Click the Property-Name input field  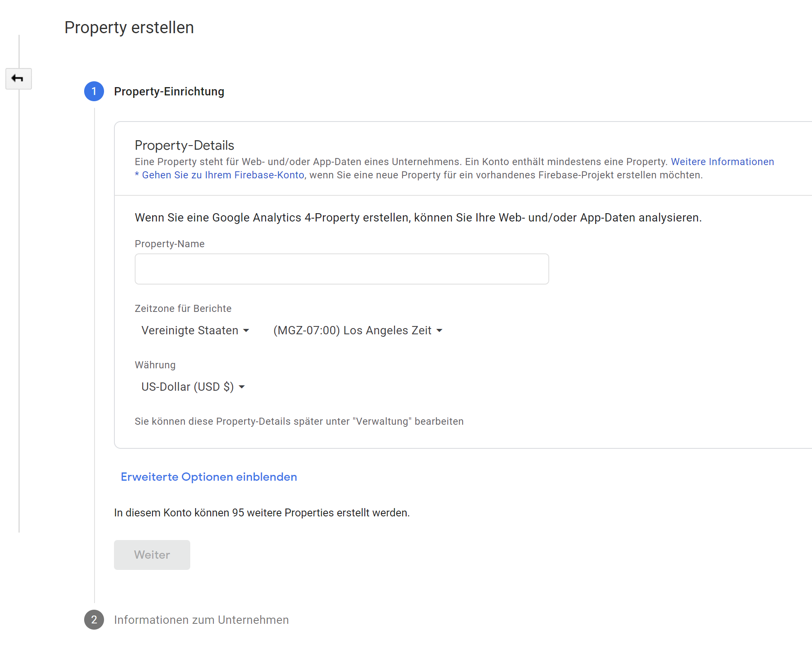click(x=342, y=269)
